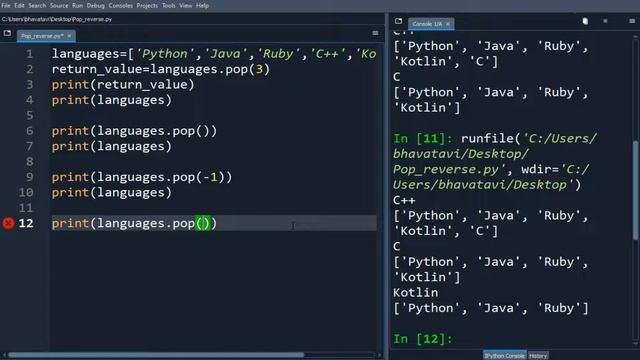Open the File menu
Screen dimensions: 640x360
click(6, 6)
